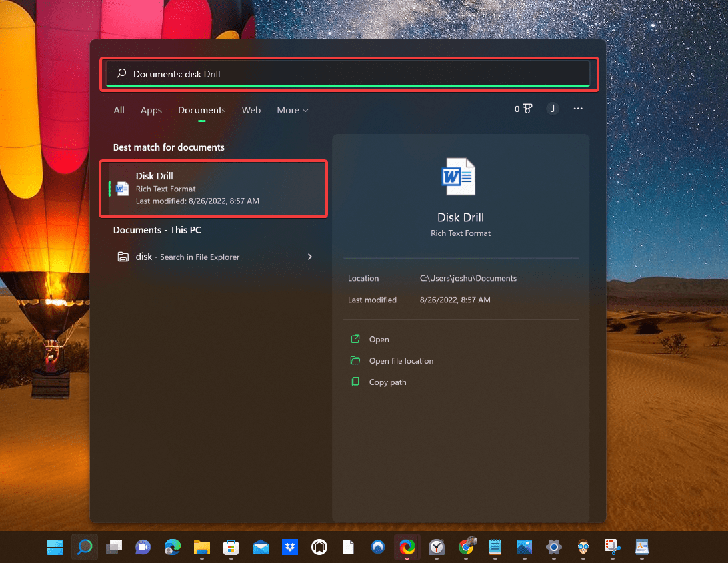Image resolution: width=728 pixels, height=563 pixels.
Task: Click the Word document icon in result row
Action: tap(122, 189)
